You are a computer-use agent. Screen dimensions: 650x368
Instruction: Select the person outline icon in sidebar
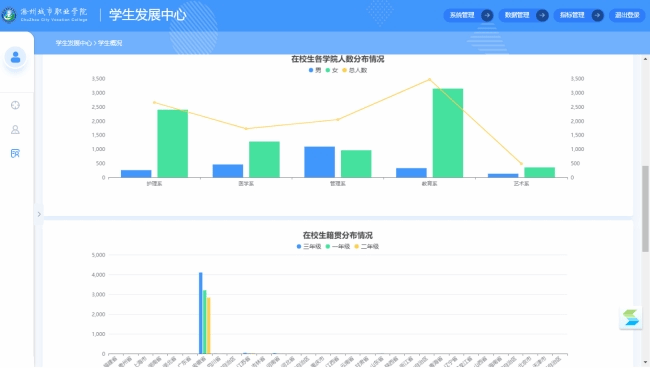[x=15, y=130]
